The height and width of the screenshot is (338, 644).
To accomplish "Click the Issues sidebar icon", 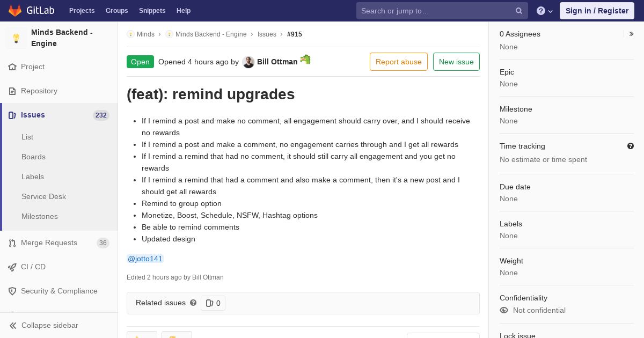I will (x=12, y=115).
